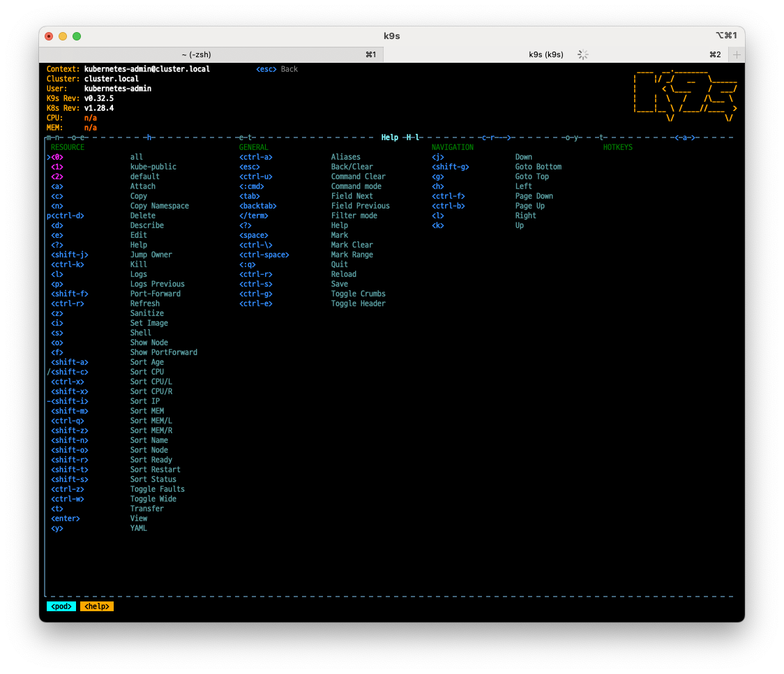Click the Sort Status entry
Screen dimensions: 784x674
click(x=153, y=479)
